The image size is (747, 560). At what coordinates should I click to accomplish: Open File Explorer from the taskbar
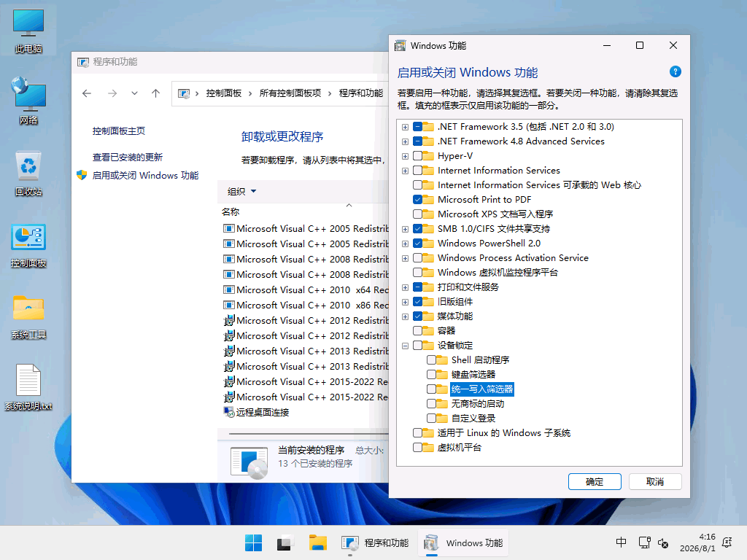pos(318,542)
